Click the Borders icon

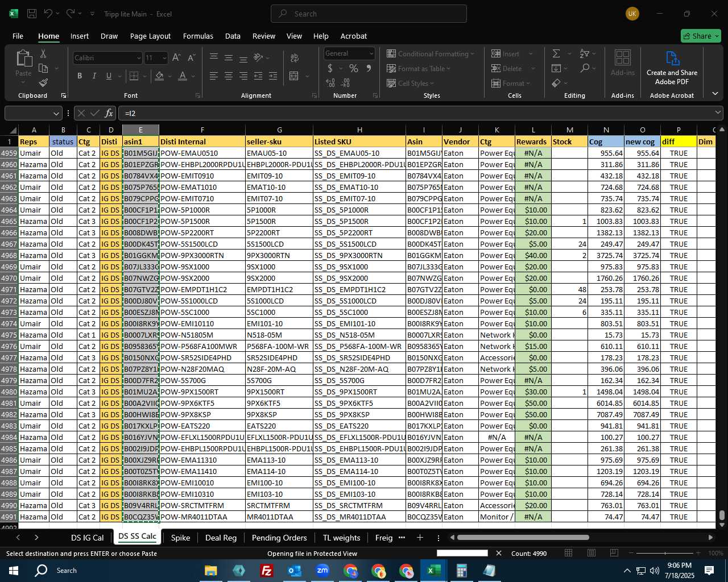(x=134, y=76)
